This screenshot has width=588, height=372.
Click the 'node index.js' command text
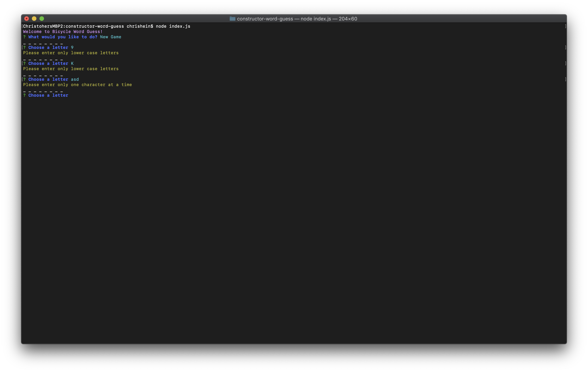pos(173,26)
